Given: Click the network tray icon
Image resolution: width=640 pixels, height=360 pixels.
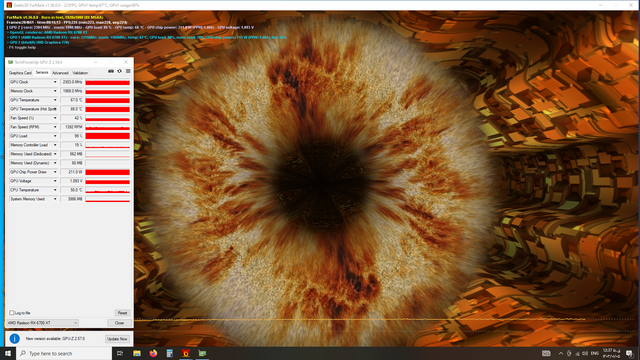Looking at the screenshot, I should click(x=577, y=353).
